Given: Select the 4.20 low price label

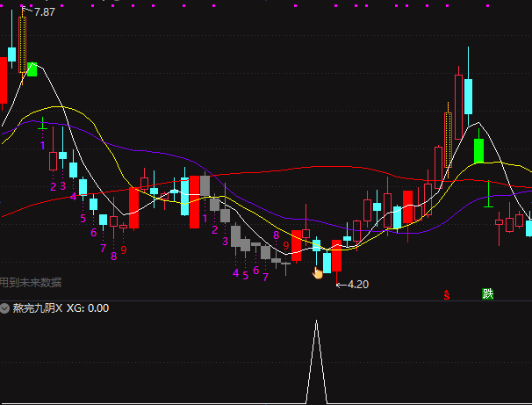Looking at the screenshot, I should (358, 284).
